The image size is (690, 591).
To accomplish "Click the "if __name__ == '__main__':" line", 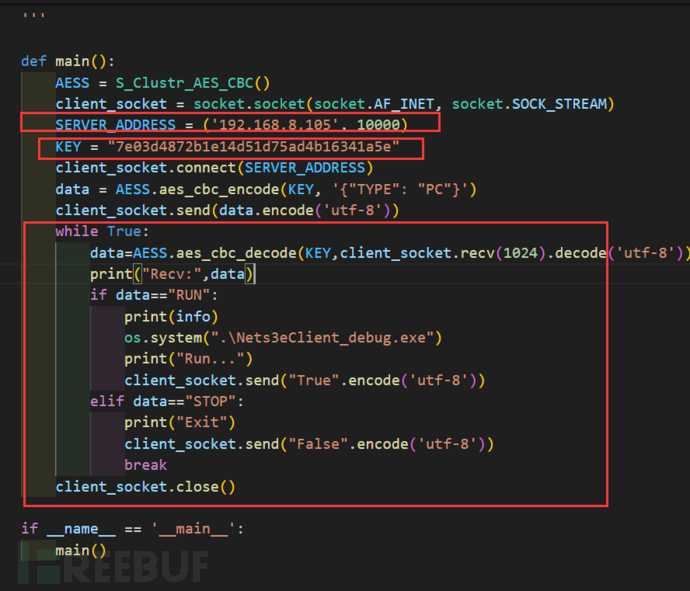I will click(132, 529).
